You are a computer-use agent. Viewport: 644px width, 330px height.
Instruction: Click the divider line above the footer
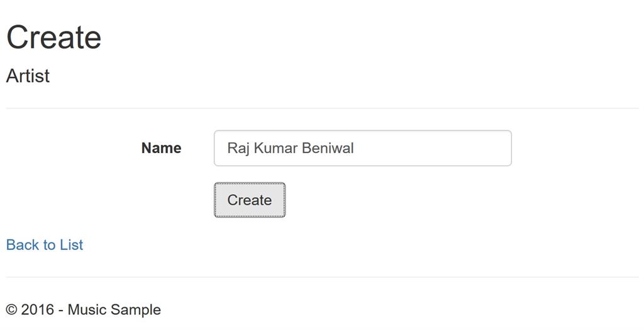[x=322, y=277]
